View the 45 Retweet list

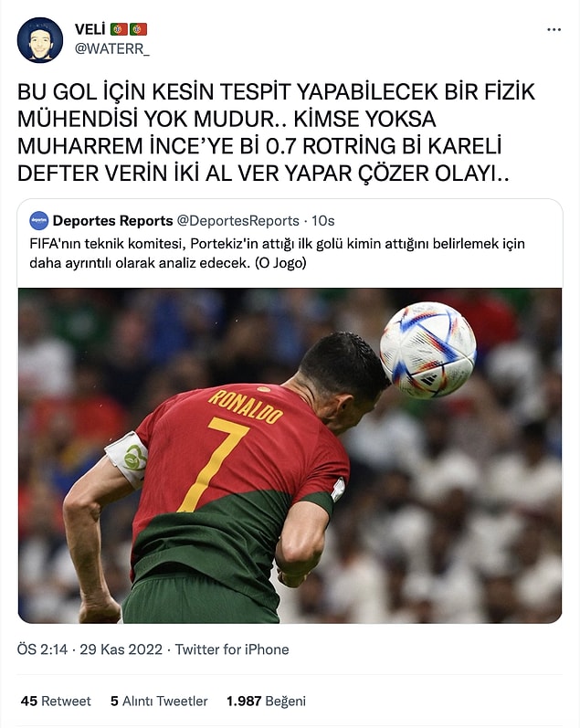point(56,702)
